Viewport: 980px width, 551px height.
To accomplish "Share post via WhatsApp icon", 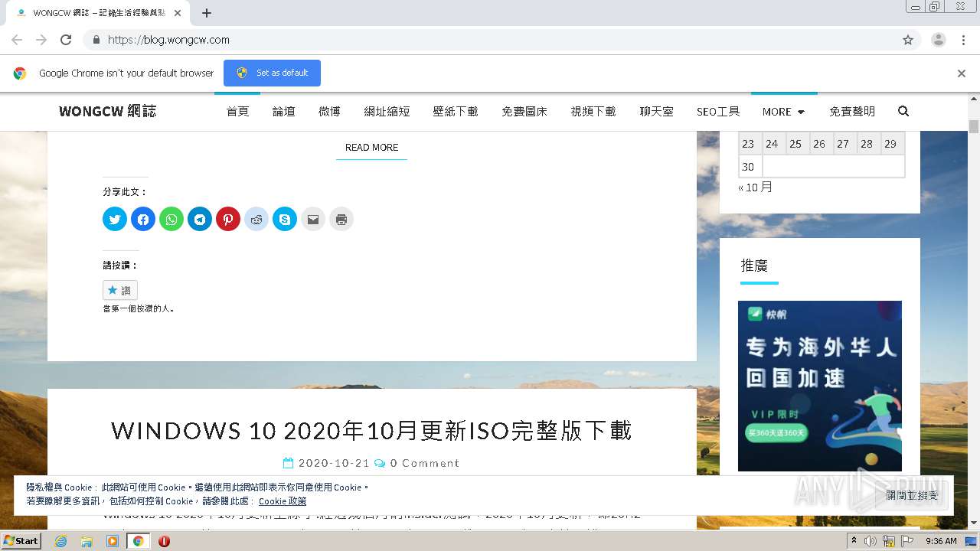I will [x=171, y=220].
